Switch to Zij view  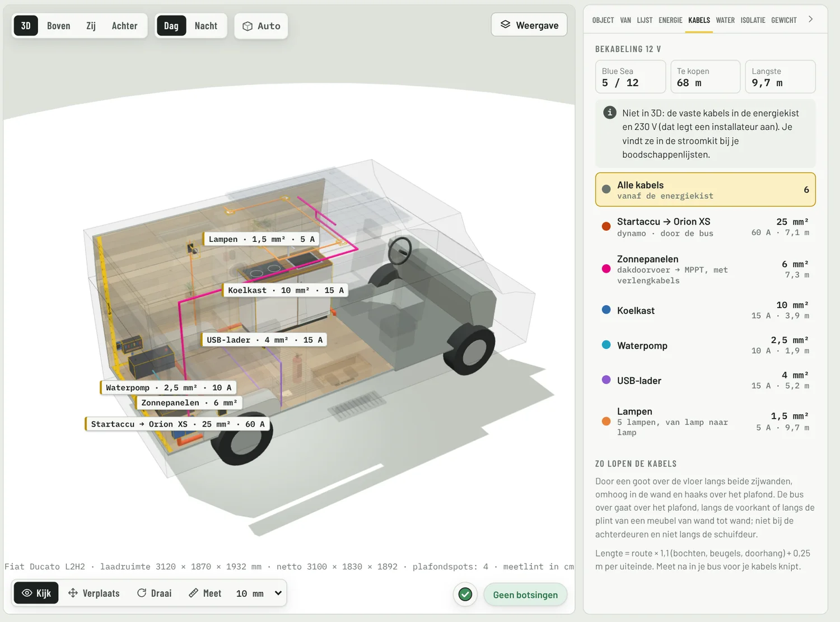click(x=91, y=26)
